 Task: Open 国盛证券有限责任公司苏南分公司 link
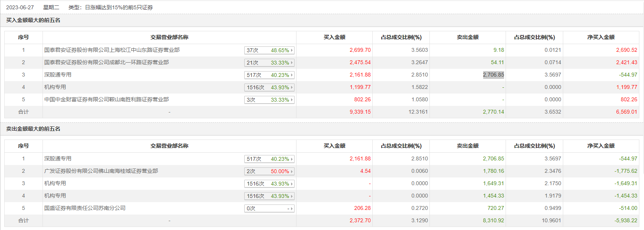(85, 208)
